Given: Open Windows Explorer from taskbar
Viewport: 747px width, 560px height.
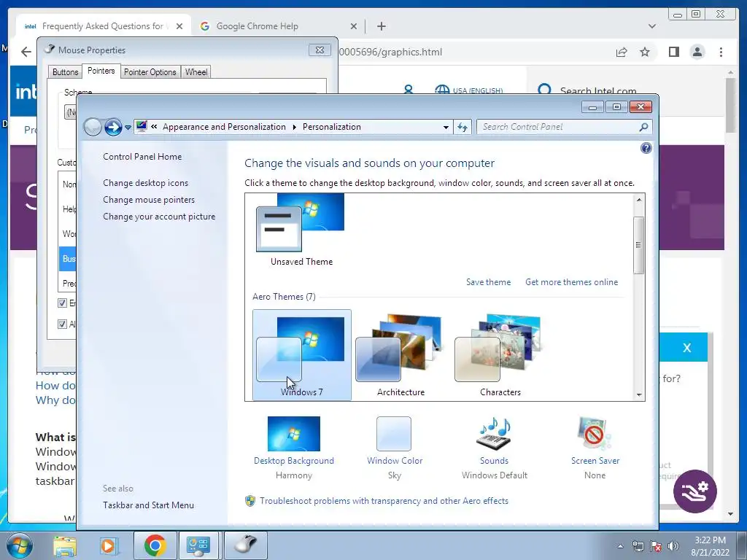Looking at the screenshot, I should click(x=65, y=546).
